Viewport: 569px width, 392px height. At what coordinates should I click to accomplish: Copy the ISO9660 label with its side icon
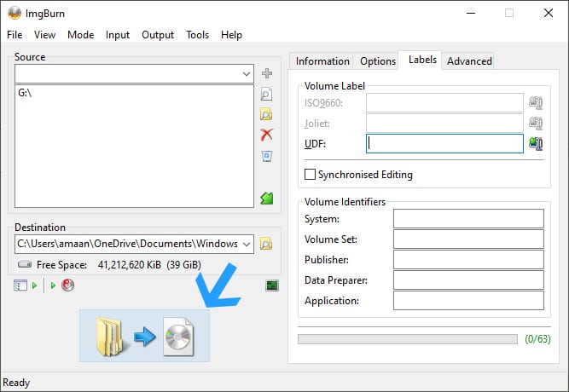(x=536, y=103)
